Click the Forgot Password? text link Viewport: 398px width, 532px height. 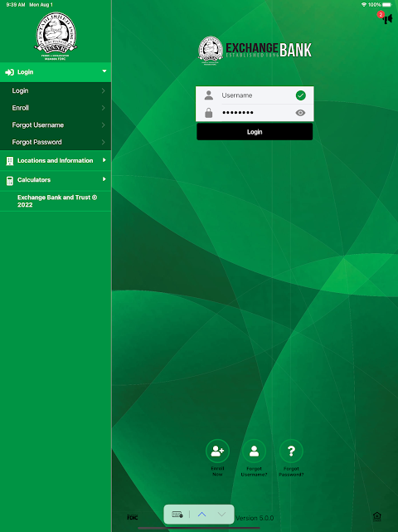pos(291,471)
